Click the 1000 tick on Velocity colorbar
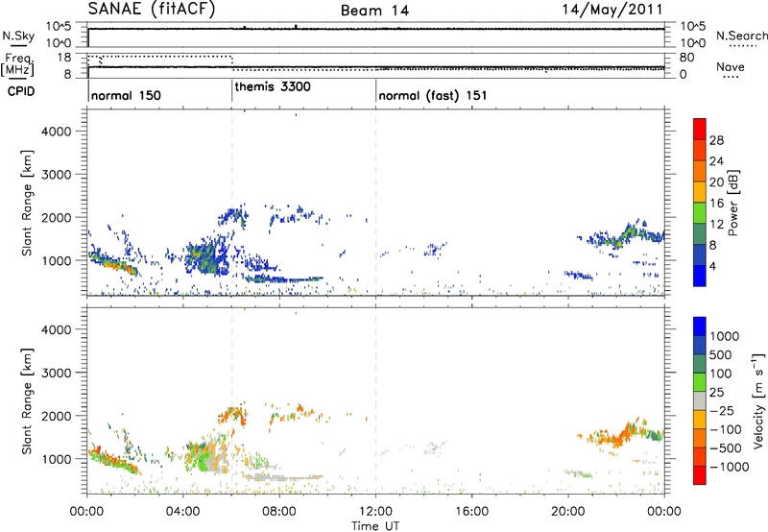768x532 pixels. (x=725, y=336)
